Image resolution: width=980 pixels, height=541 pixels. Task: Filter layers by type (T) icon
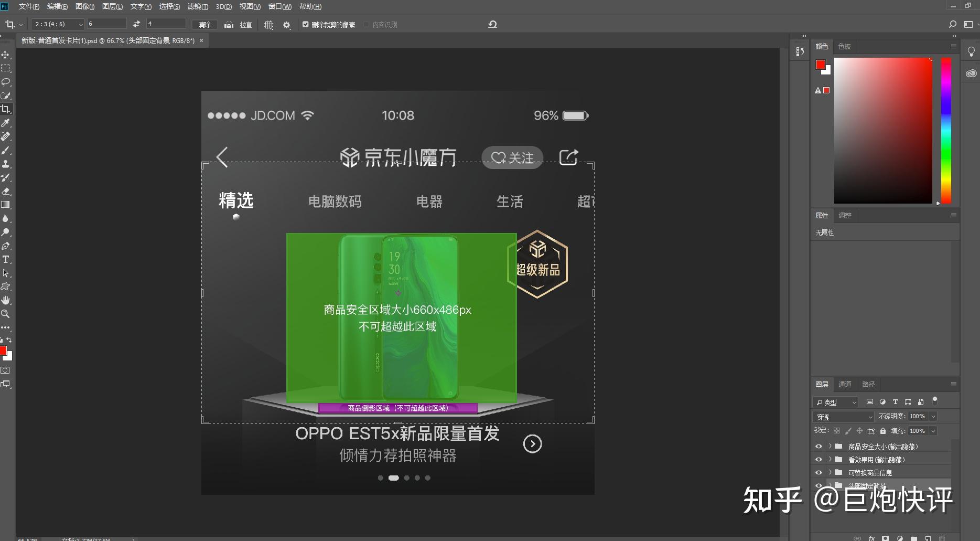pos(895,402)
